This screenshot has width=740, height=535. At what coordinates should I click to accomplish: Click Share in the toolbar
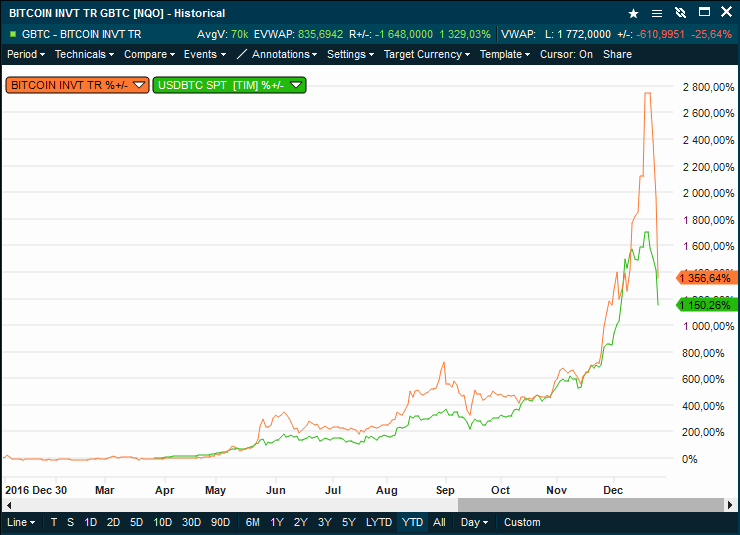pos(617,54)
